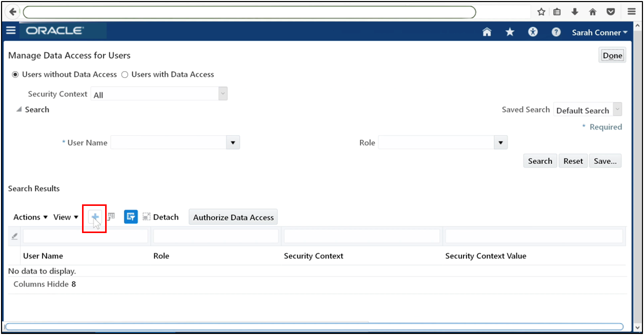This screenshot has height=336, width=644.
Task: Open Help using the question mark icon
Action: coord(556,32)
